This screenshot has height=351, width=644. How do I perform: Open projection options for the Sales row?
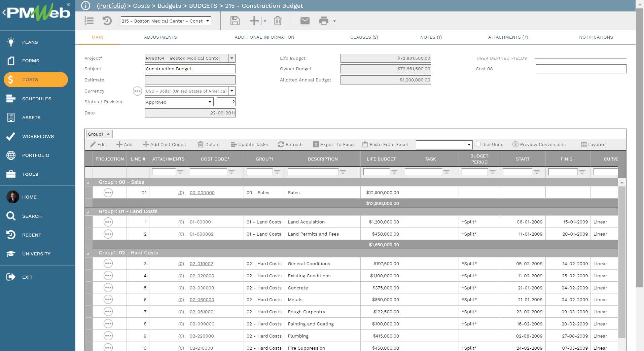pyautogui.click(x=108, y=192)
